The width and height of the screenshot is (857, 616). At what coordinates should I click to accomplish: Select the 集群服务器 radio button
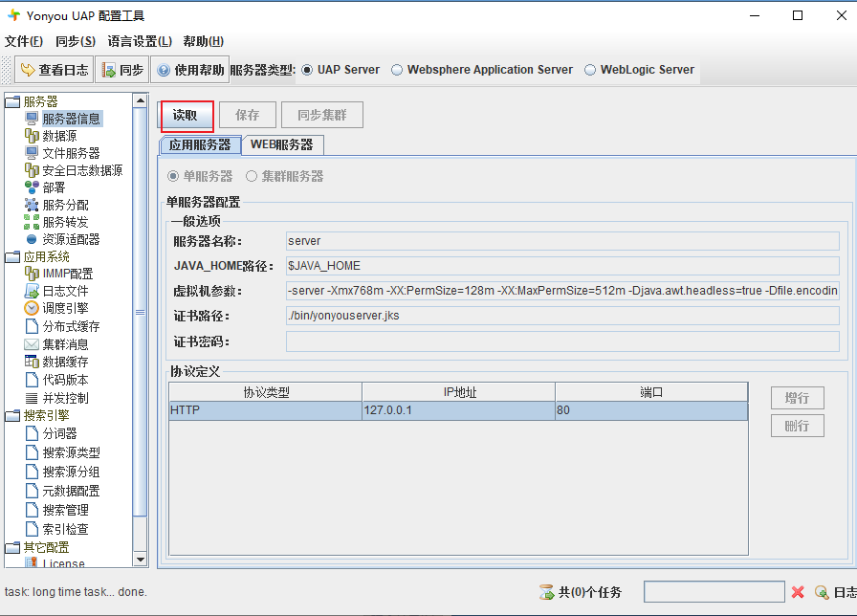pyautogui.click(x=252, y=176)
